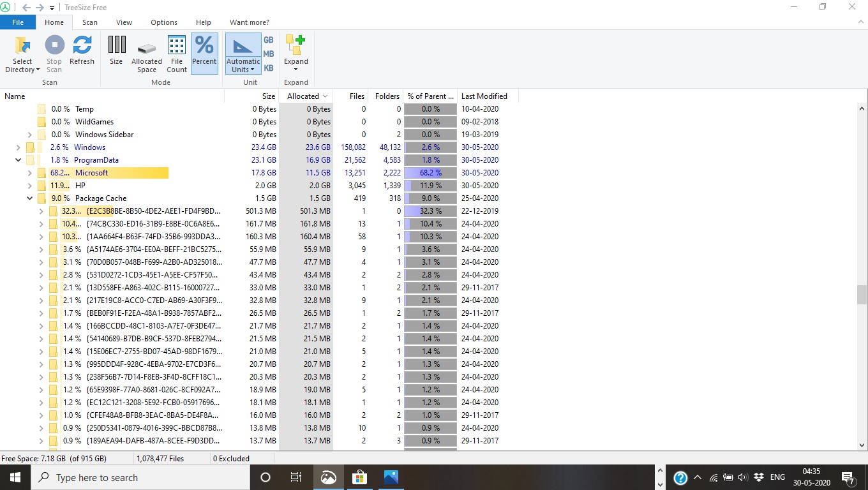
Task: Click the back navigation arrow in title bar
Action: click(26, 8)
